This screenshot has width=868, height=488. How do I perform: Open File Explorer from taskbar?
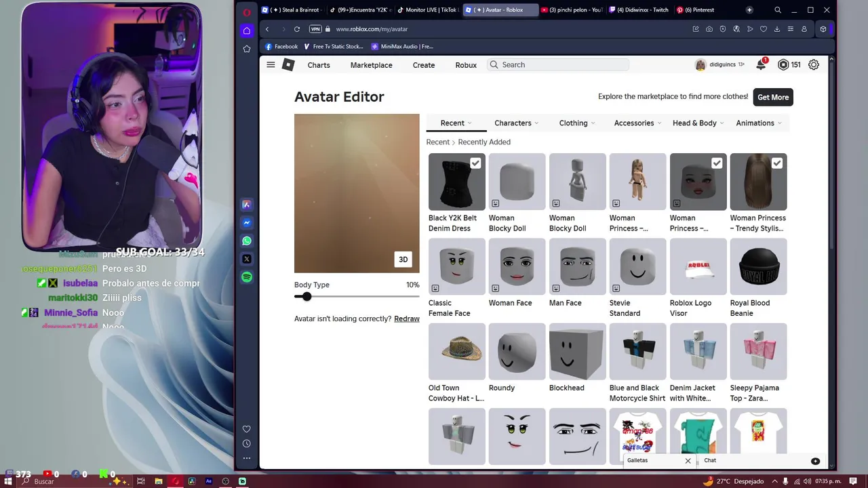point(158,481)
